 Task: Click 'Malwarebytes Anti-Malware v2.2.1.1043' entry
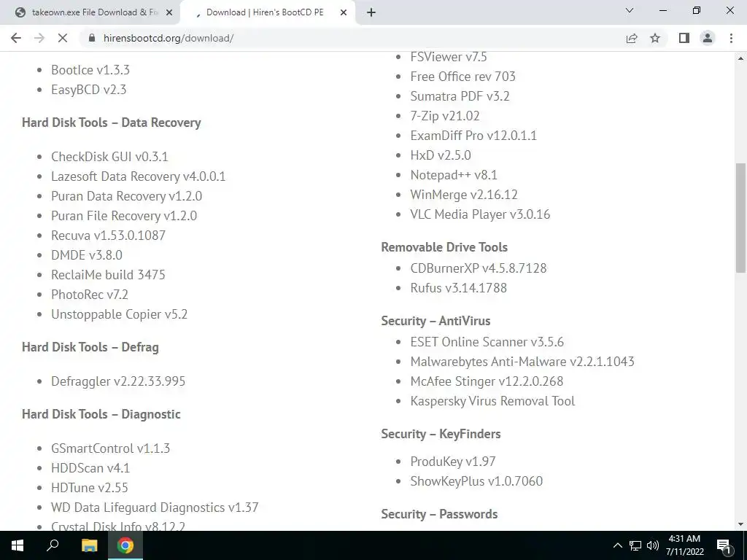(522, 362)
